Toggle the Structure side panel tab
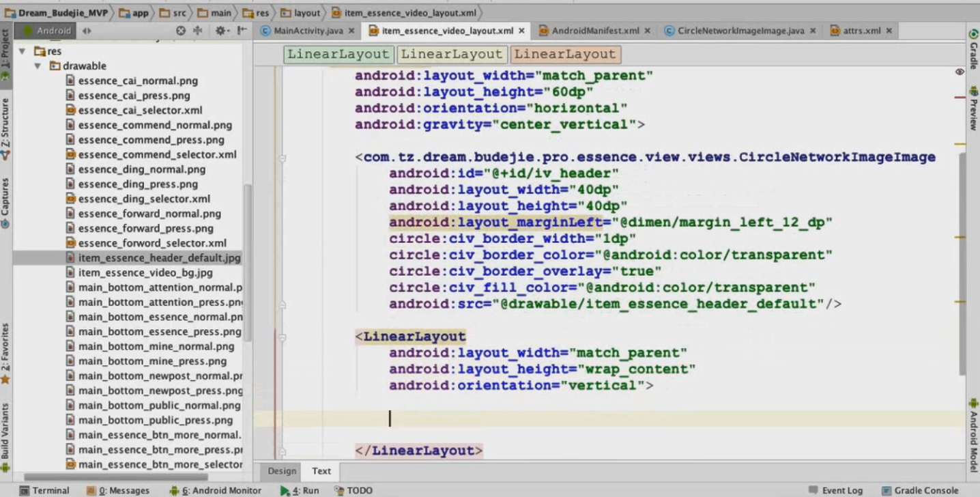 click(x=5, y=130)
